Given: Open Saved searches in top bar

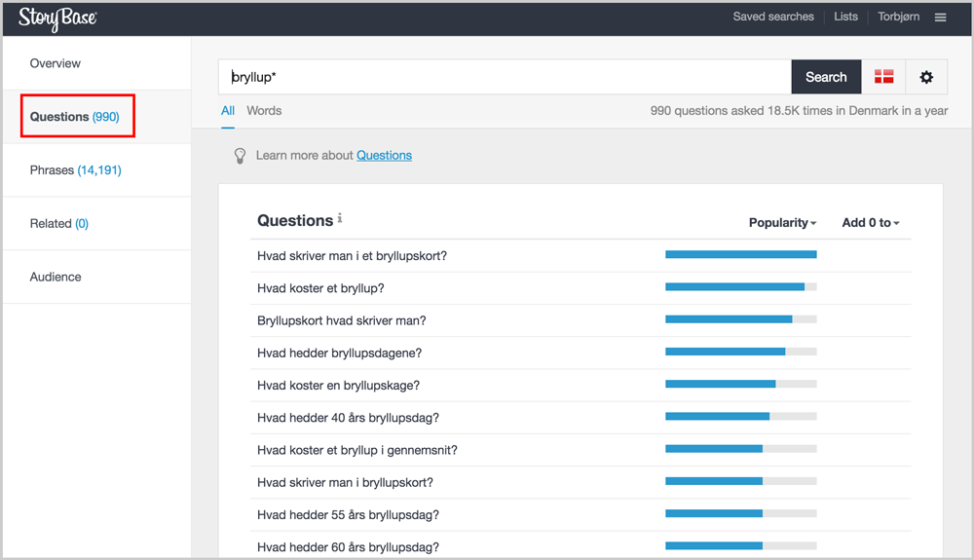Looking at the screenshot, I should 772,17.
